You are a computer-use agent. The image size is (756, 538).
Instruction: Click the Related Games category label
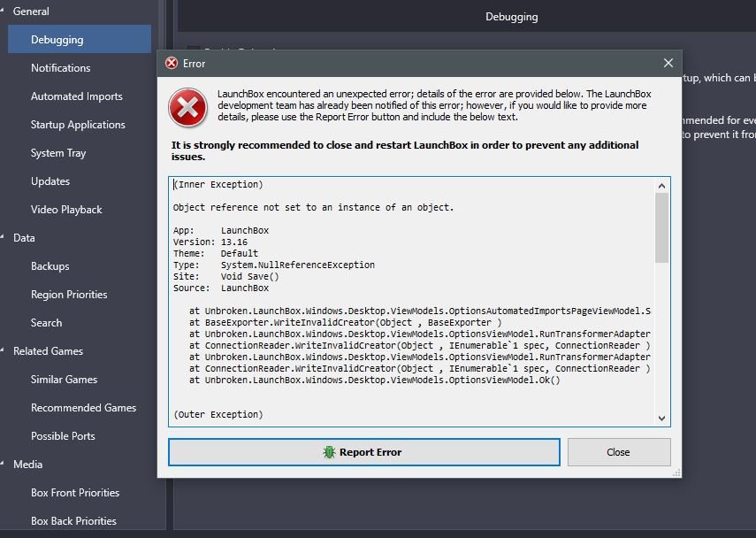49,350
